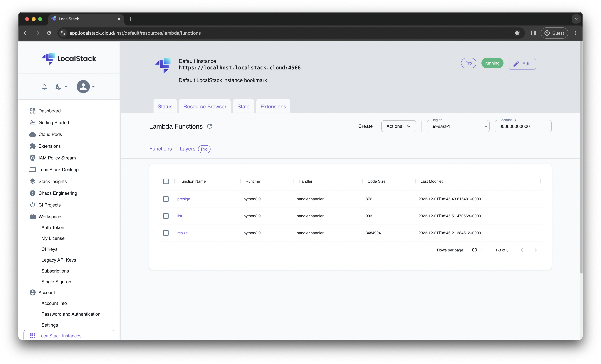Open the Region selector showing us-east-1
601x364 pixels.
click(x=458, y=126)
